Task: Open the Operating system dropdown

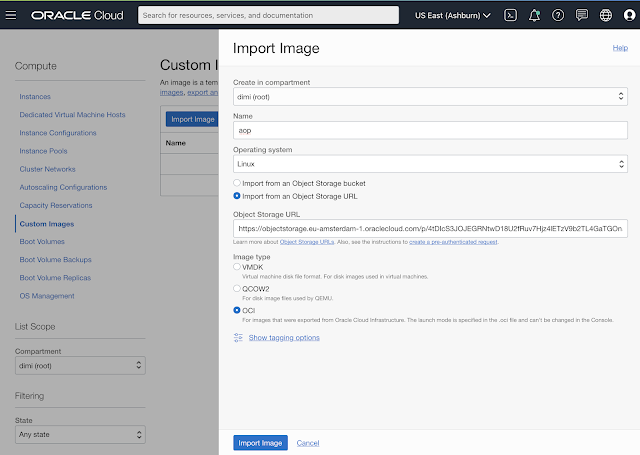Action: [430, 163]
